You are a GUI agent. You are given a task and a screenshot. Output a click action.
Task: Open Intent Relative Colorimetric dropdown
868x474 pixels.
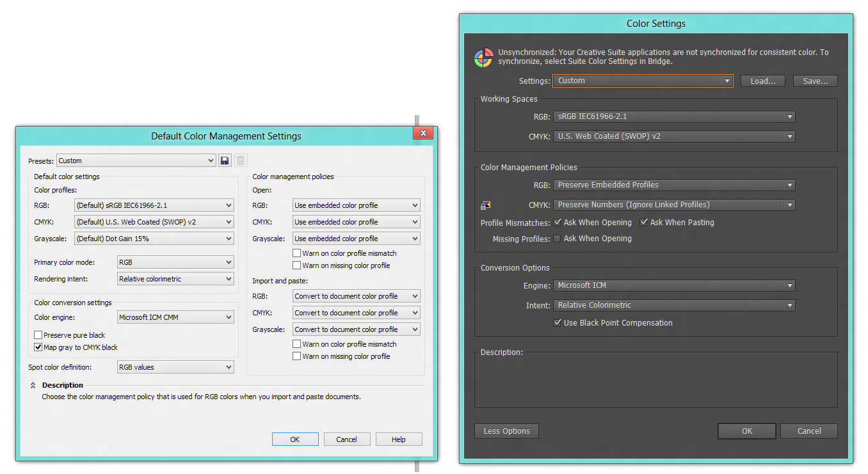[x=674, y=305]
